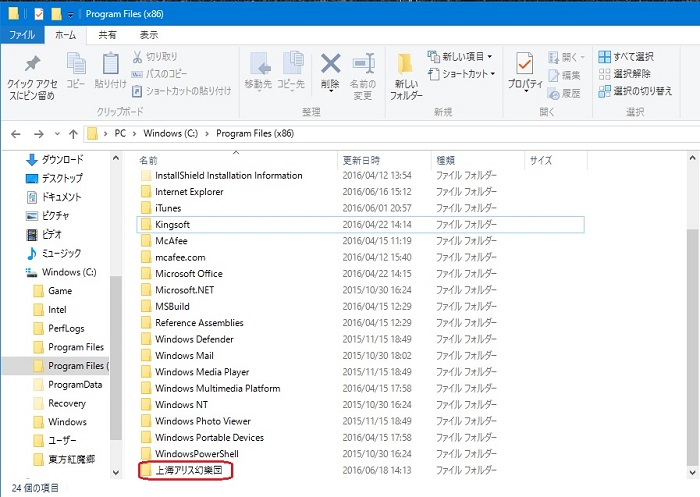Delete with the X (削除) icon
This screenshot has height=497, width=700.
coord(330,71)
